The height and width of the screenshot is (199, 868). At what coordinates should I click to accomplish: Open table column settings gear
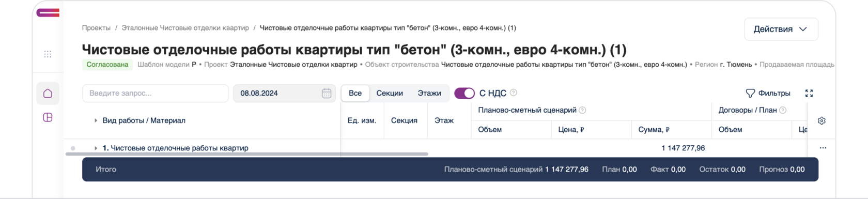[x=822, y=120]
